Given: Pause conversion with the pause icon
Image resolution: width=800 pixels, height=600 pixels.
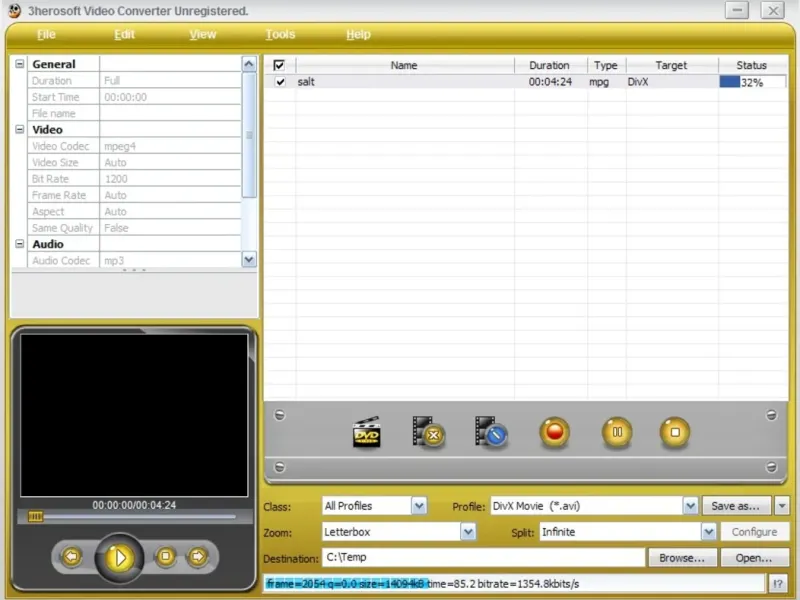Looking at the screenshot, I should coord(617,433).
